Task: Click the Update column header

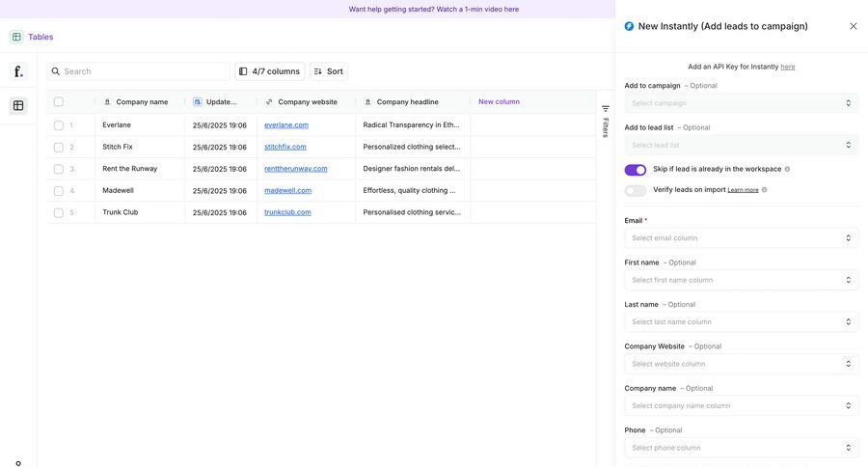Action: coord(221,102)
